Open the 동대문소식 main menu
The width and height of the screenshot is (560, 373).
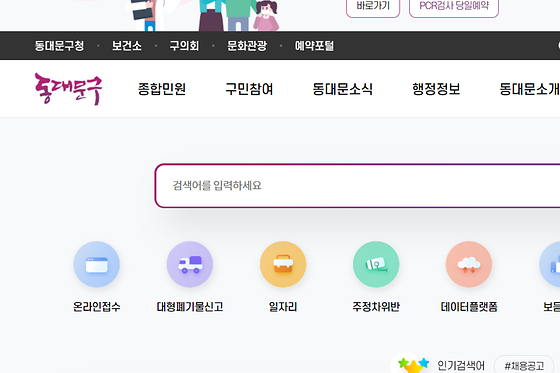[342, 89]
